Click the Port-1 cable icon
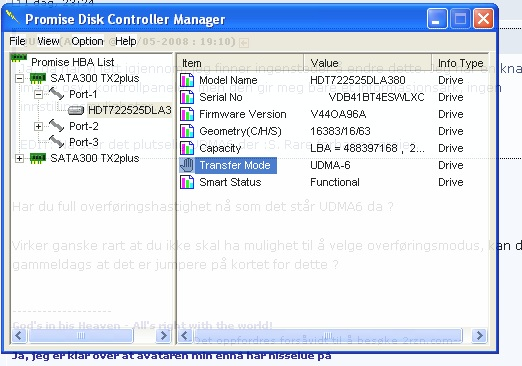The width and height of the screenshot is (522, 366). pos(56,94)
